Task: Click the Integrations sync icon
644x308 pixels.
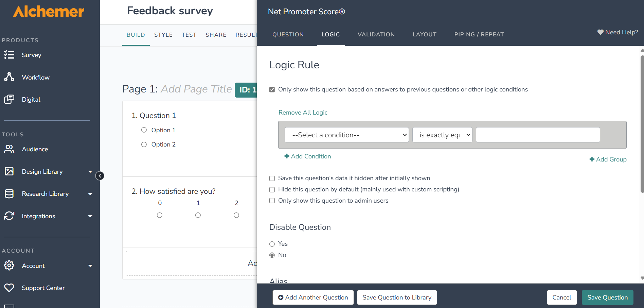Action: click(9, 216)
